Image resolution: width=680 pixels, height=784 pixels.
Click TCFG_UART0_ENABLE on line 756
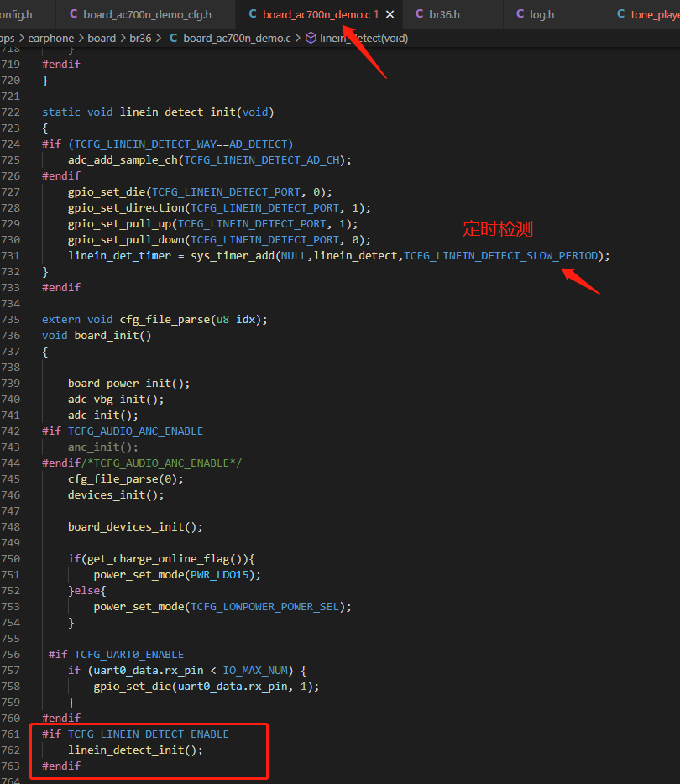(129, 655)
